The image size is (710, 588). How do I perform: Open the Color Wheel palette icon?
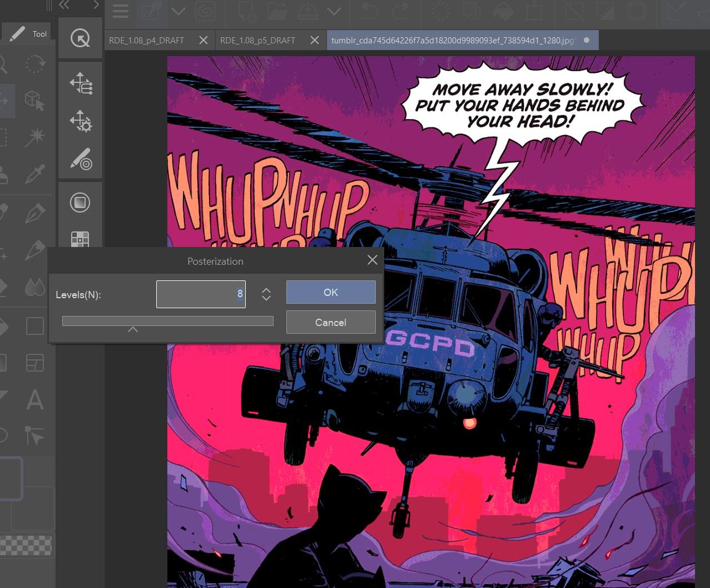[x=80, y=202]
